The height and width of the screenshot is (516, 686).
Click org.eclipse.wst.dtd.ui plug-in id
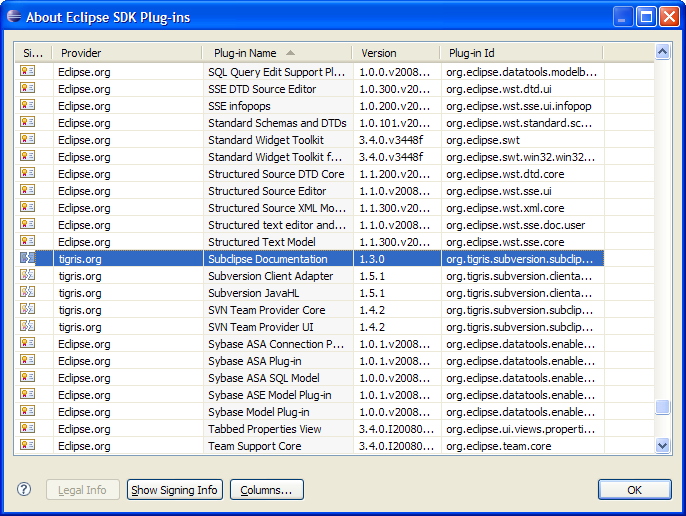click(499, 89)
